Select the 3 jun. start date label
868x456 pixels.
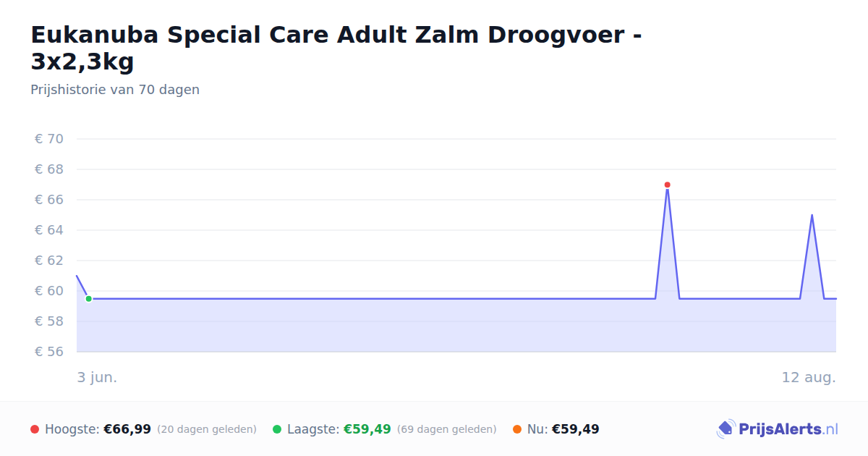pos(97,377)
